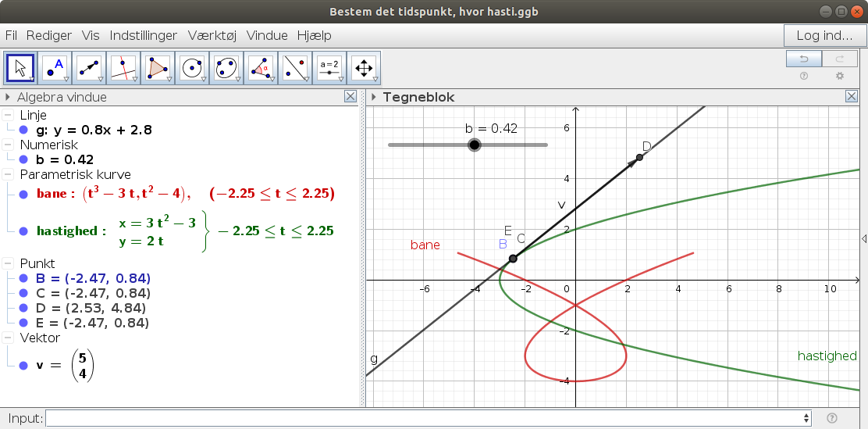Toggle visibility of vector v

point(23,366)
